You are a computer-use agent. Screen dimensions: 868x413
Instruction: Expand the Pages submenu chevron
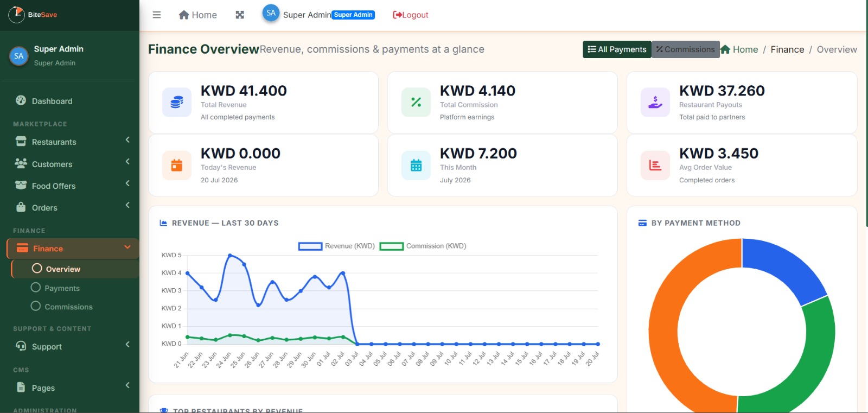pyautogui.click(x=127, y=385)
